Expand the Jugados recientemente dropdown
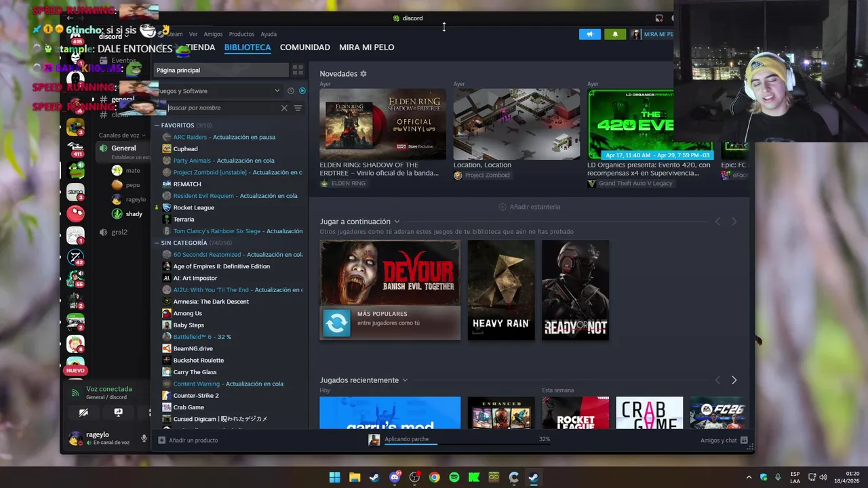The width and height of the screenshot is (868, 488). coord(405,380)
